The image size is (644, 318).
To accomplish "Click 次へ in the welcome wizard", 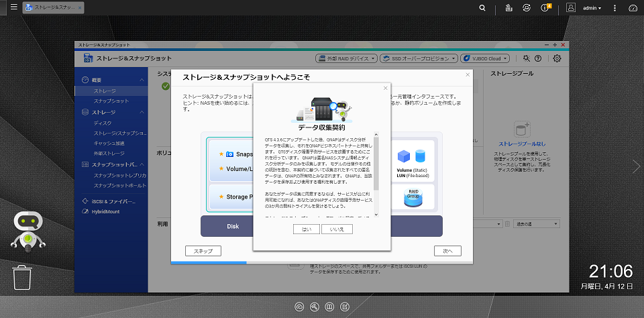I will pos(447,251).
